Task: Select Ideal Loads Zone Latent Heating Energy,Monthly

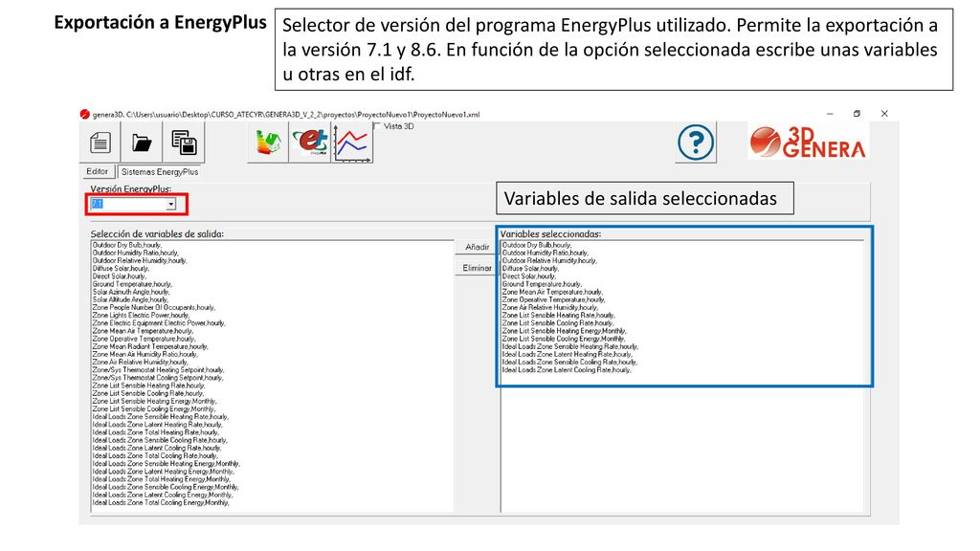Action: [x=164, y=472]
